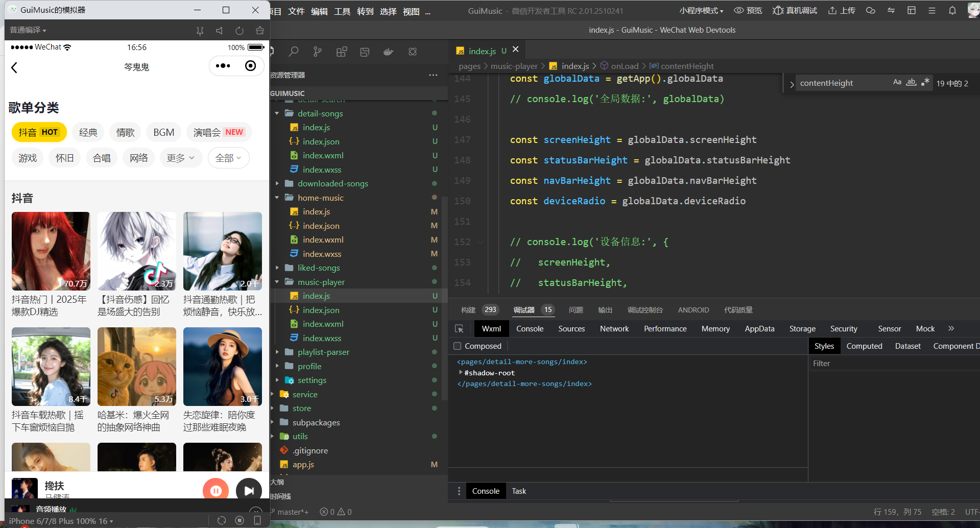Refresh the simulator with the reload icon

240,31
